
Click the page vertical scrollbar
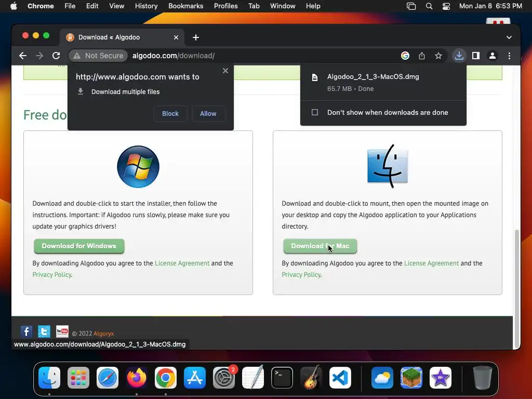click(517, 288)
